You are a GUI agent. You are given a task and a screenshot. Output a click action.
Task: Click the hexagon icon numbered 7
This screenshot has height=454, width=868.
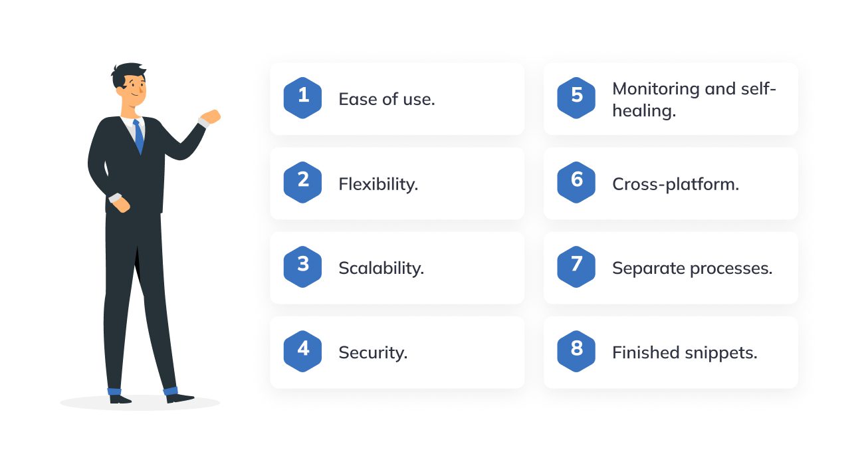point(576,267)
